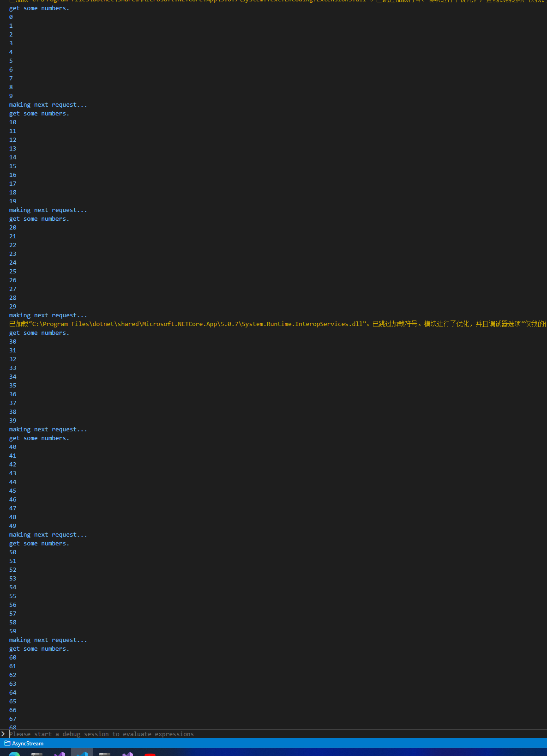This screenshot has width=547, height=756.
Task: Select output line "53"
Action: coord(13,579)
